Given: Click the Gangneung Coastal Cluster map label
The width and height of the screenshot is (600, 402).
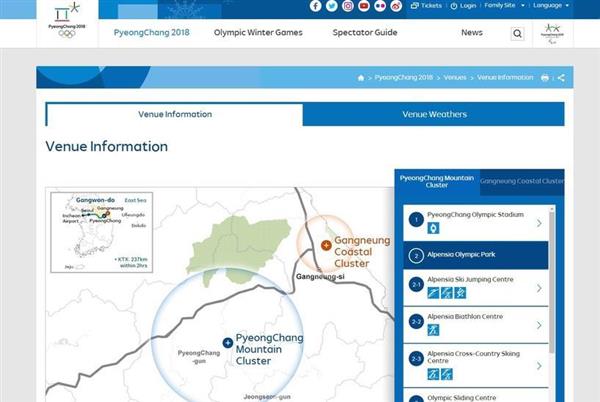Looking at the screenshot, I should click(362, 252).
